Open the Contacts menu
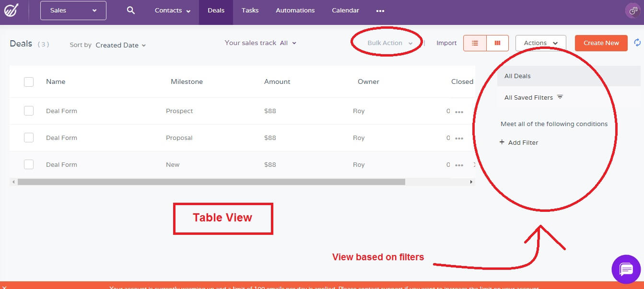644x289 pixels. pos(171,10)
